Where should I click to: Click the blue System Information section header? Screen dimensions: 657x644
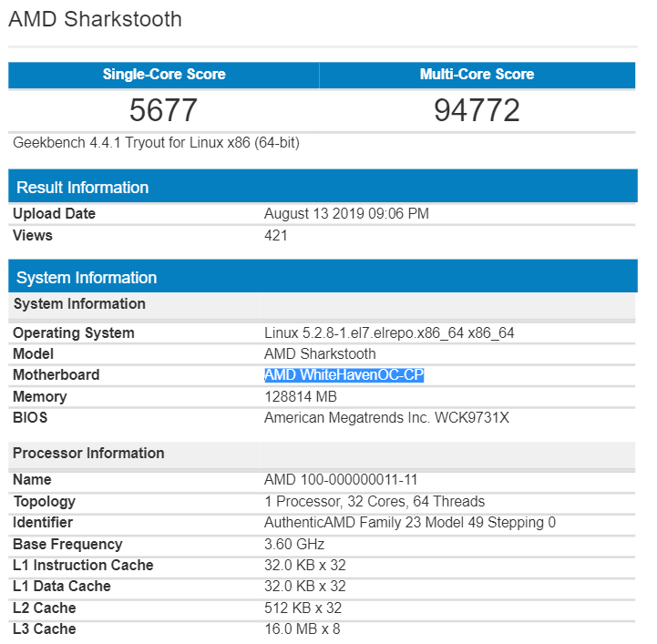(x=323, y=277)
